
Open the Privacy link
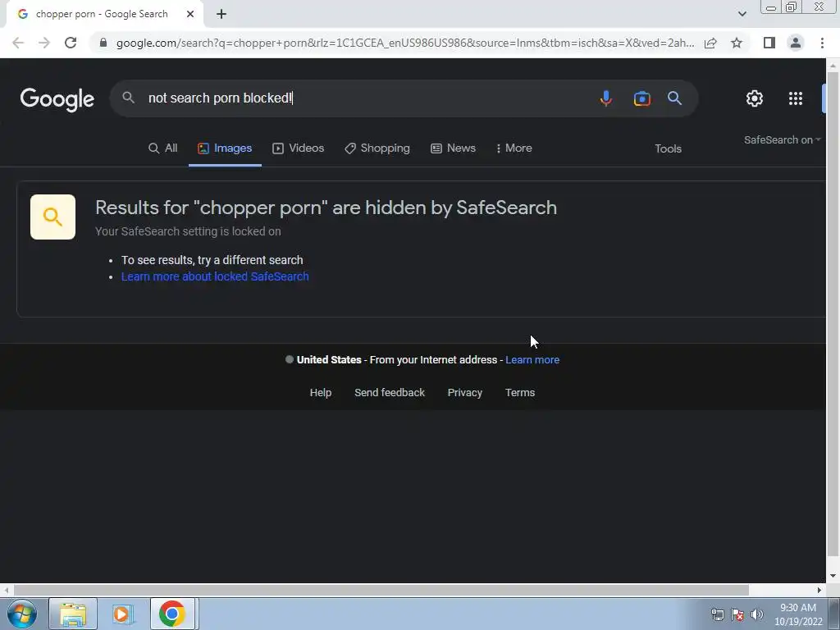pos(465,393)
